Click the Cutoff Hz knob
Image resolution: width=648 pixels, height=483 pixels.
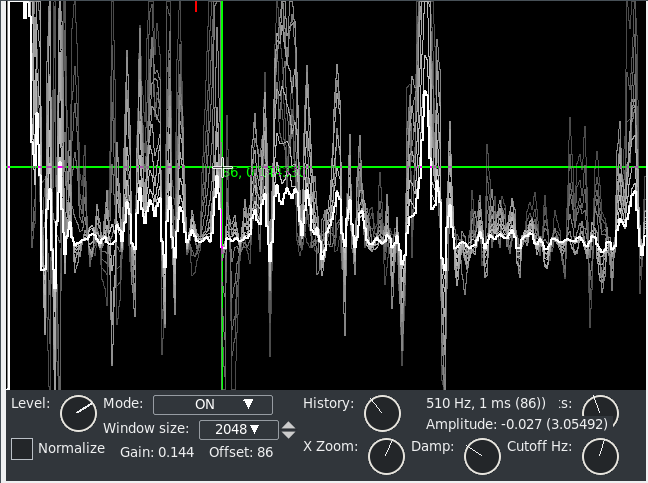point(600,456)
